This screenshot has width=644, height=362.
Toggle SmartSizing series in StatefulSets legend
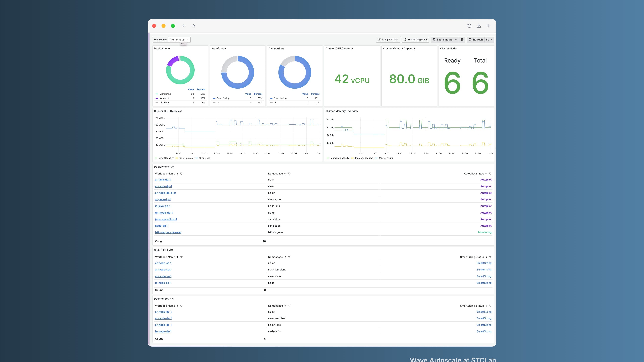coord(223,98)
